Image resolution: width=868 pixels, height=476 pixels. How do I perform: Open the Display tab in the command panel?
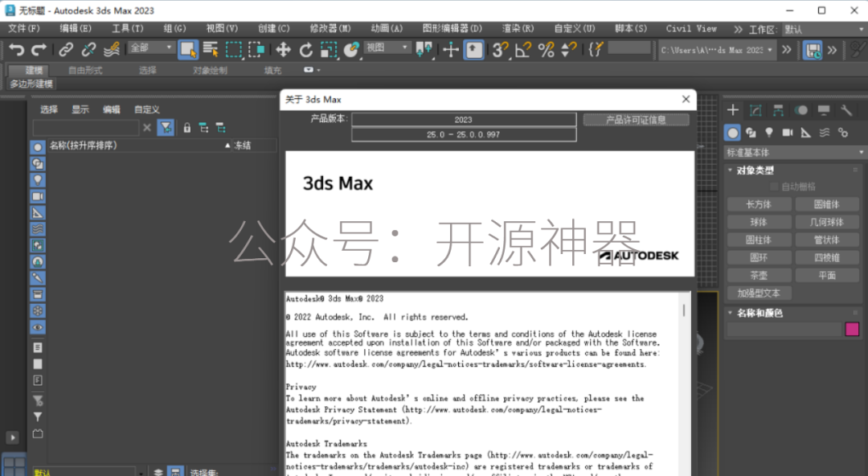coord(824,110)
